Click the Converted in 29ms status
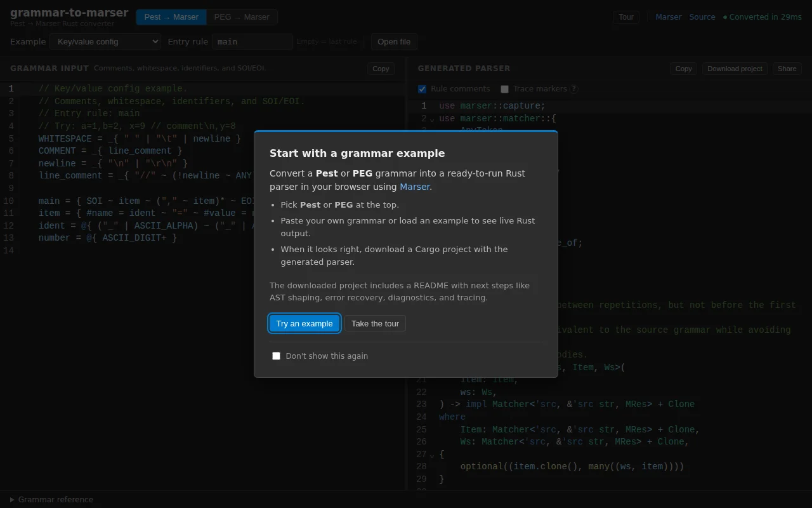The image size is (812, 508). click(763, 17)
